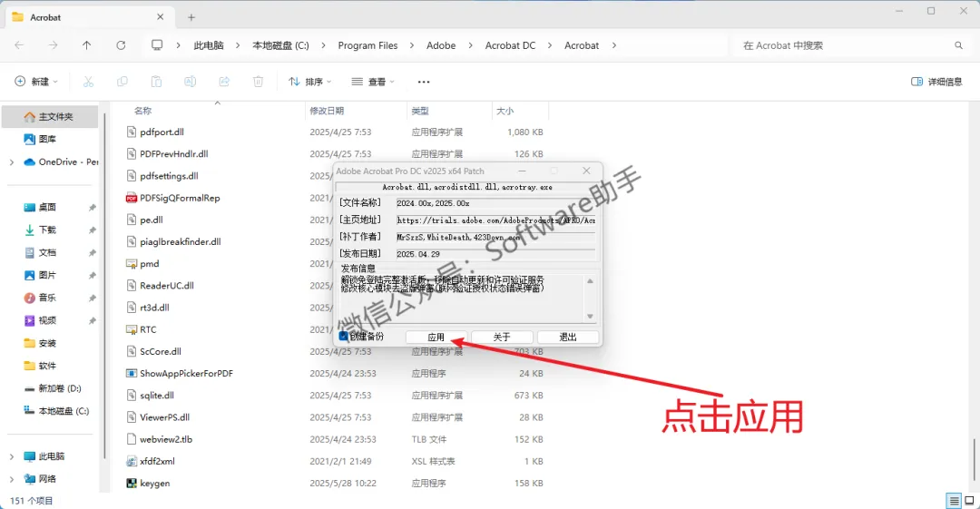The width and height of the screenshot is (980, 509).
Task: Click the Apply button in patch dialog
Action: tap(436, 337)
